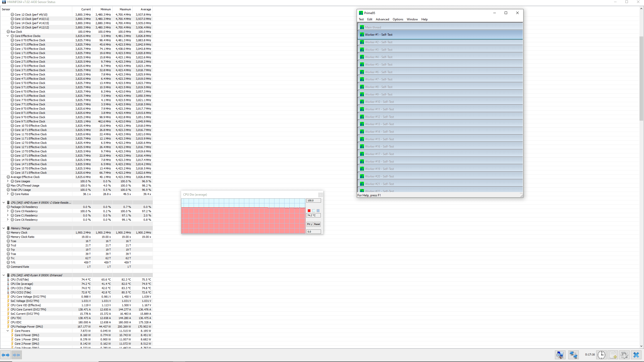Click the CPU Core Voltage lightning icon

(x=8, y=297)
